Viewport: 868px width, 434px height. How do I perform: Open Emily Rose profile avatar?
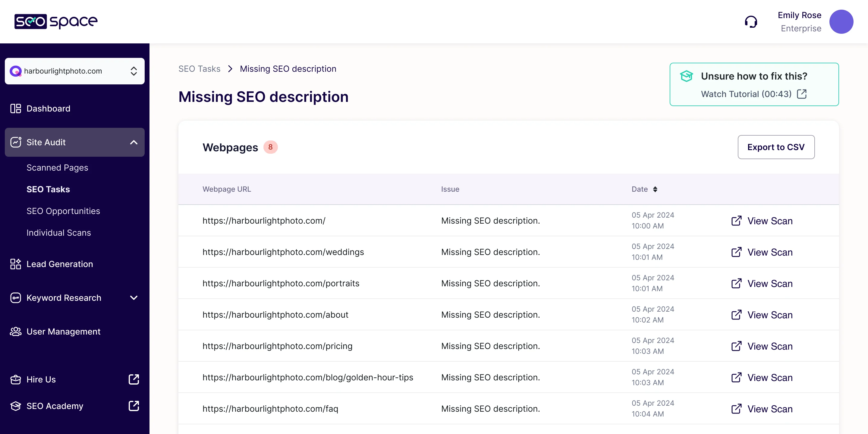841,22
